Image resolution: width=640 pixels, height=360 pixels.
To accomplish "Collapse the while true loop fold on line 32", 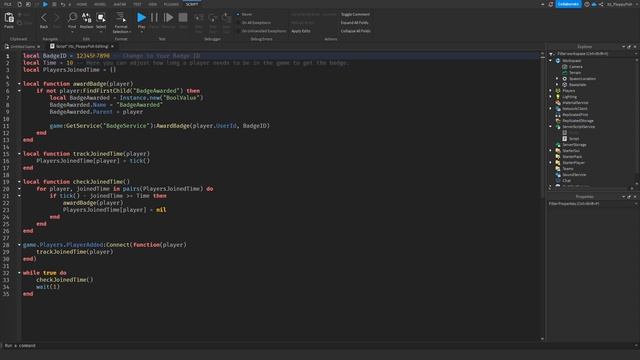I will click(19, 273).
